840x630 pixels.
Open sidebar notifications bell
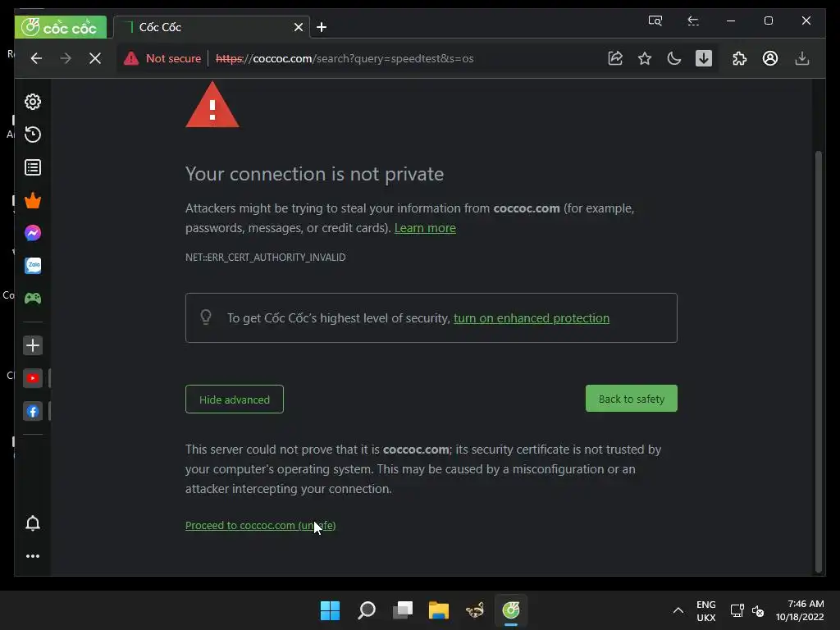coord(33,523)
